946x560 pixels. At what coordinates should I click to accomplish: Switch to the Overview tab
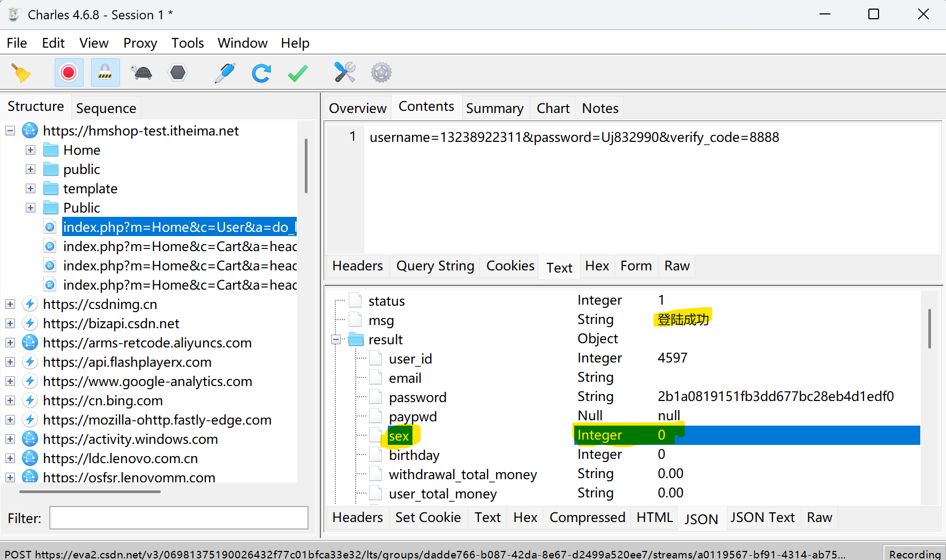point(357,108)
